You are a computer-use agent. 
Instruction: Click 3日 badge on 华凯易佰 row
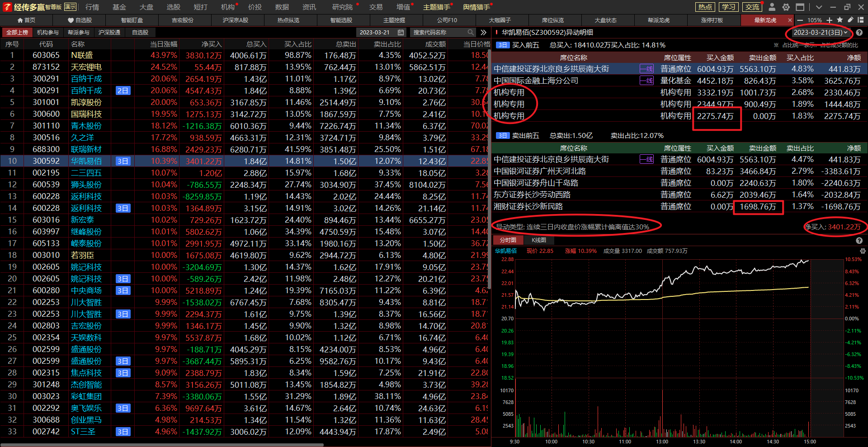[123, 161]
